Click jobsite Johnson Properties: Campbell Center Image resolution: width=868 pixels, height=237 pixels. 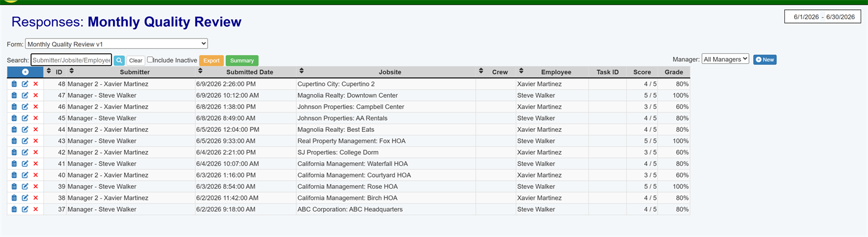351,106
